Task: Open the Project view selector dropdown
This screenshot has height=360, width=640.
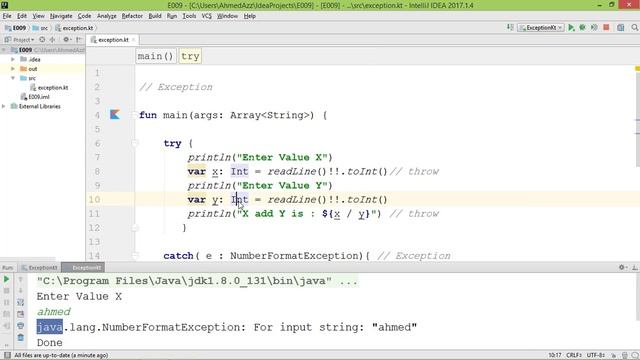Action: 19,40
